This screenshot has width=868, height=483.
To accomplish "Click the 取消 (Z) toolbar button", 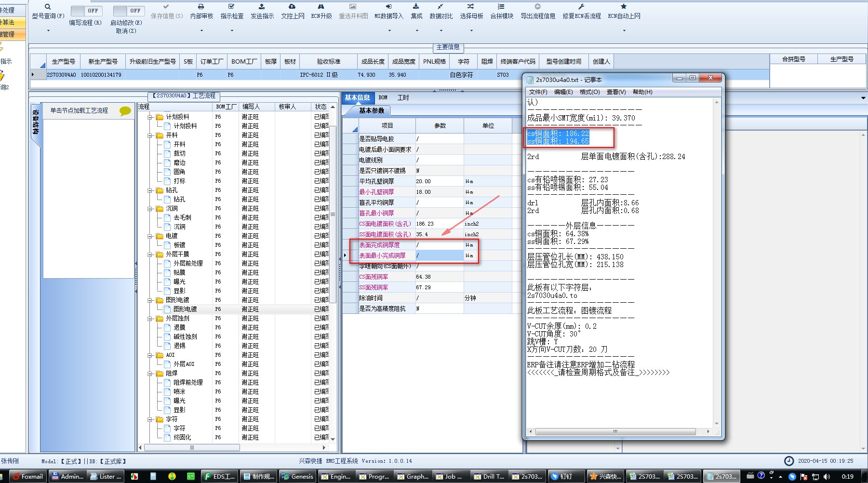I will point(126,31).
